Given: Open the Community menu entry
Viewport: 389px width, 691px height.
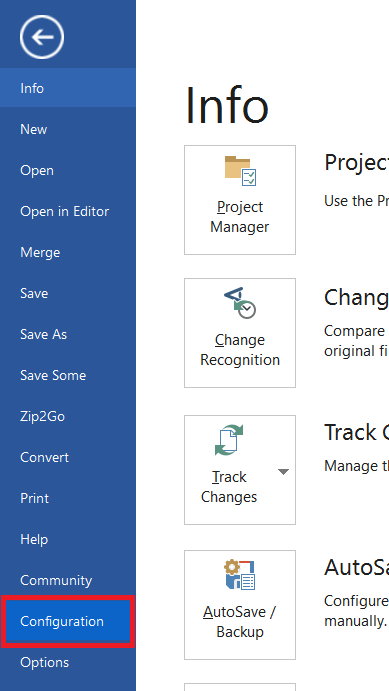Looking at the screenshot, I should [x=68, y=580].
